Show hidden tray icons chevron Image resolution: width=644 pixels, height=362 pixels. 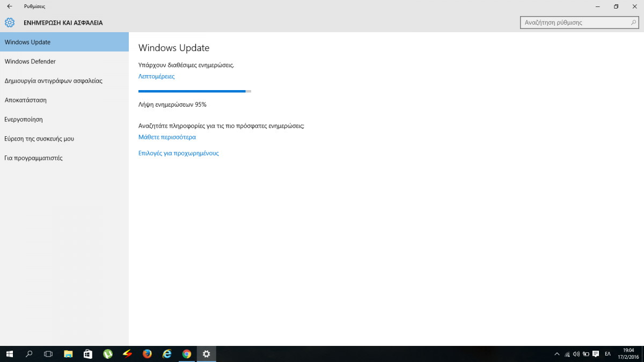pyautogui.click(x=557, y=354)
